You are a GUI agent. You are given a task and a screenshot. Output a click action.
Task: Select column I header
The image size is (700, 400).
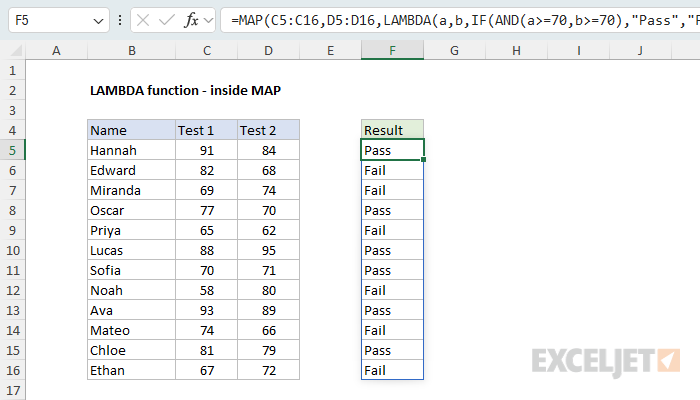[x=578, y=50]
